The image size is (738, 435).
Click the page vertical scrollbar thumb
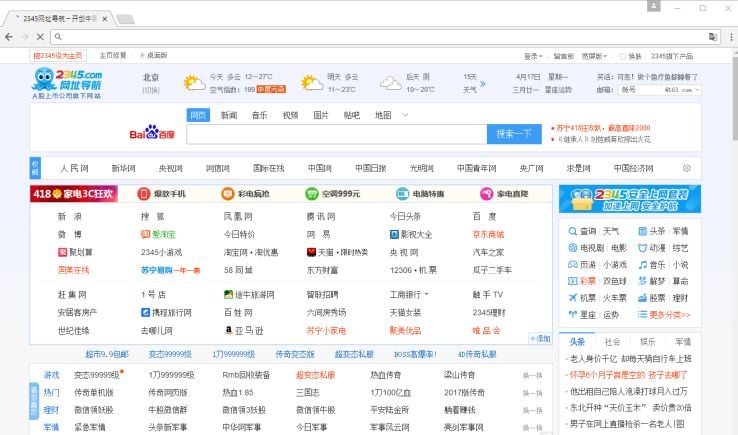click(x=735, y=97)
